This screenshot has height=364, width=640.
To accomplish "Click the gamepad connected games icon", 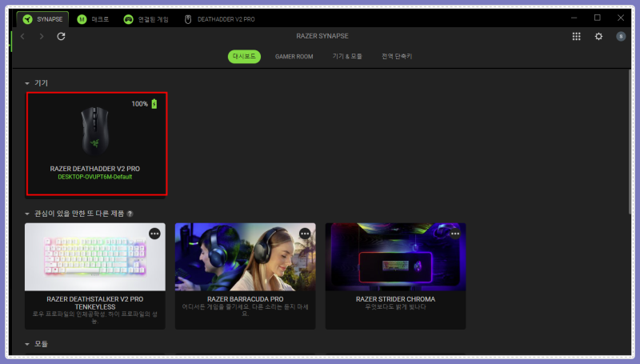I will (x=128, y=19).
